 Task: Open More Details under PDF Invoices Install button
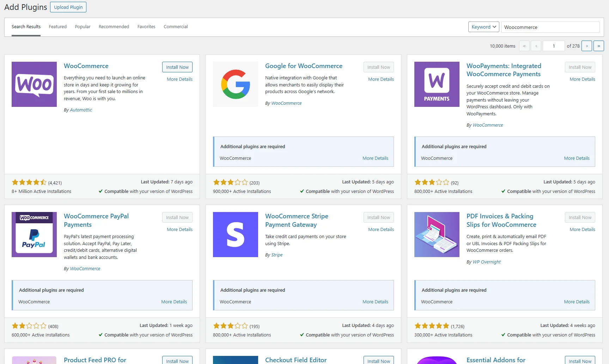[583, 230]
